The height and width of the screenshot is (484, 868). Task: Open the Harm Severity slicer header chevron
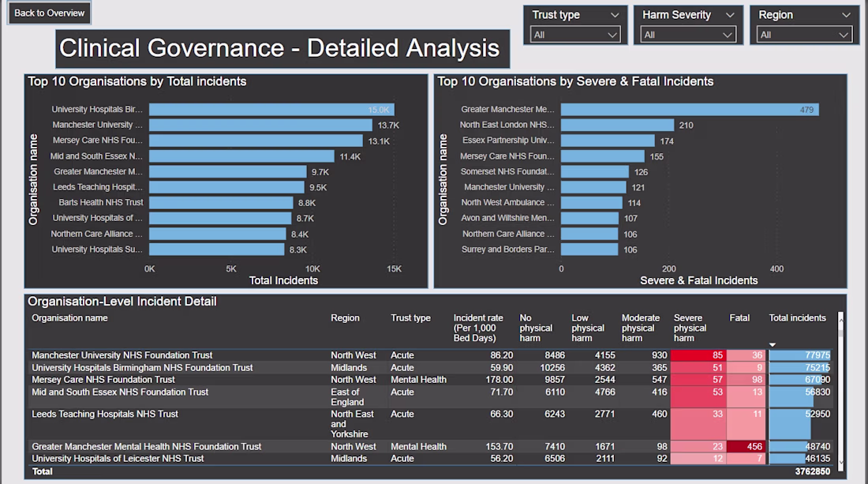(x=730, y=15)
